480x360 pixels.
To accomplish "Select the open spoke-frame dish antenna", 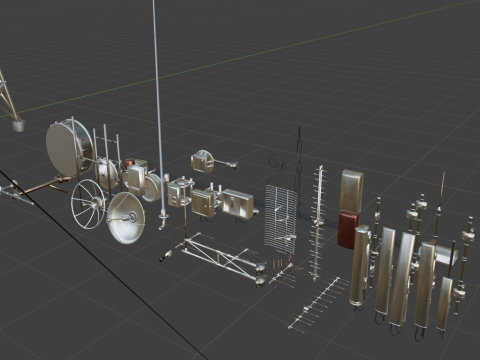I will point(88,204).
